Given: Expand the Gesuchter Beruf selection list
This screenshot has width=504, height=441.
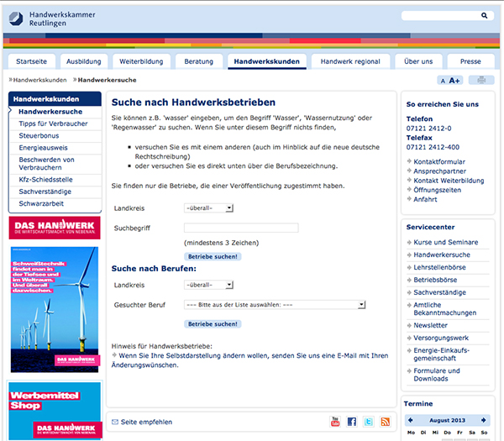Looking at the screenshot, I should [275, 305].
